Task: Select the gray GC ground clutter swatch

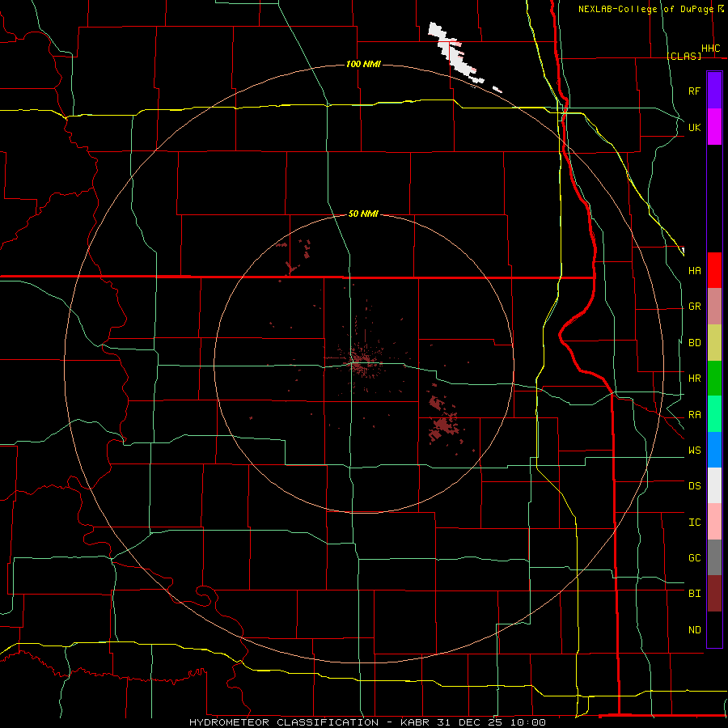Action: [x=714, y=557]
